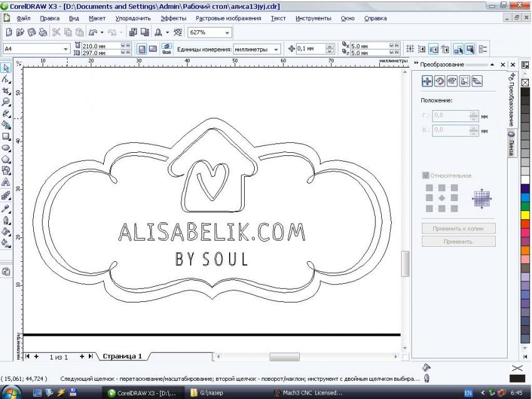Select the Zoom tool in the toolbox
The height and width of the screenshot is (399, 532).
pos(6,101)
